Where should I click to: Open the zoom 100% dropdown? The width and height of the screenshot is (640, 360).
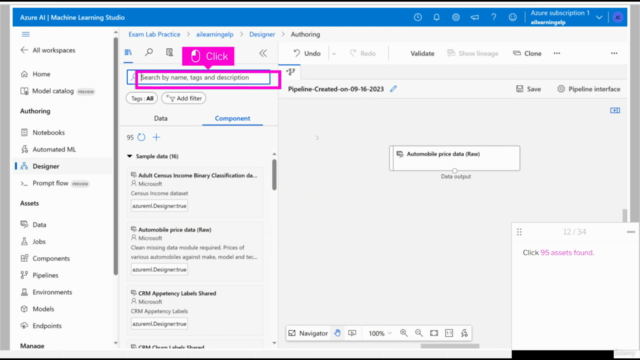coord(380,333)
